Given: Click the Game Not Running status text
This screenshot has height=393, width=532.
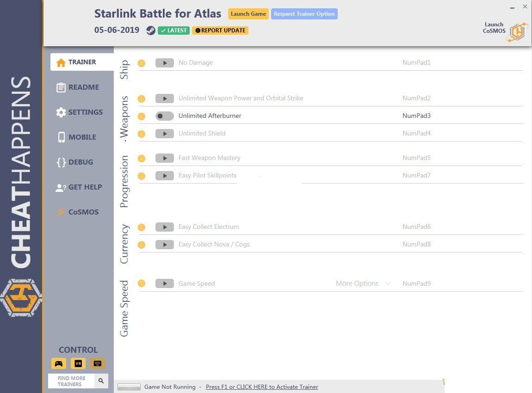Looking at the screenshot, I should click(x=170, y=387).
